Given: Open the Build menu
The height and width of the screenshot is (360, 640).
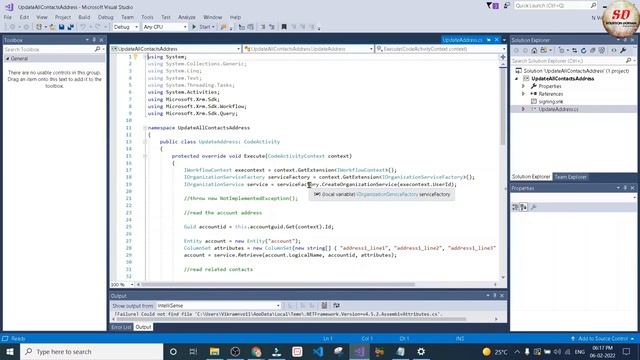Looking at the screenshot, I should [x=84, y=17].
